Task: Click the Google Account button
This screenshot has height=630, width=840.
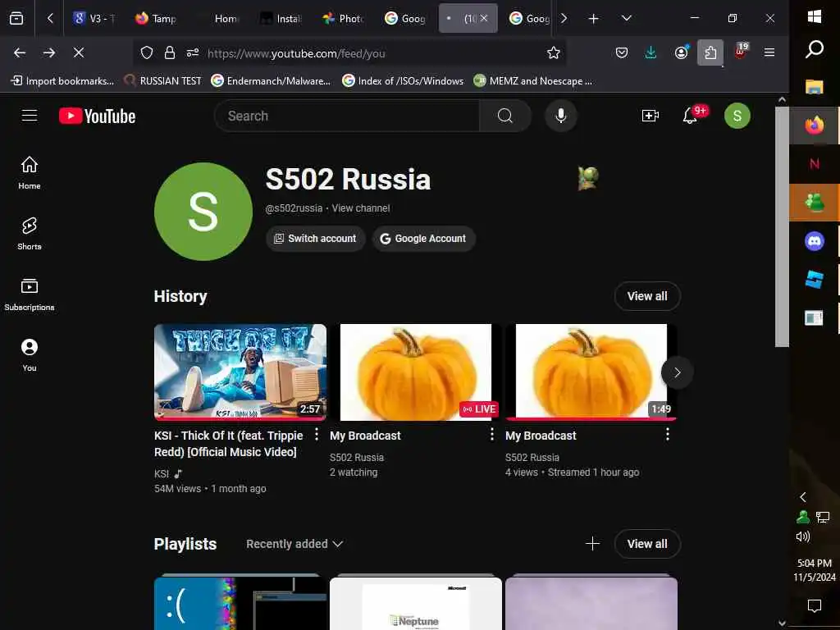Action: (x=424, y=239)
